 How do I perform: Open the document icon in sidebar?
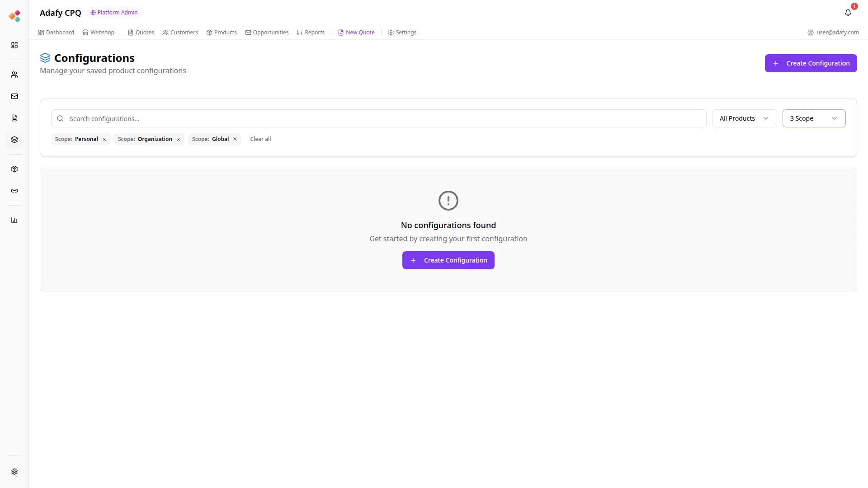point(14,118)
